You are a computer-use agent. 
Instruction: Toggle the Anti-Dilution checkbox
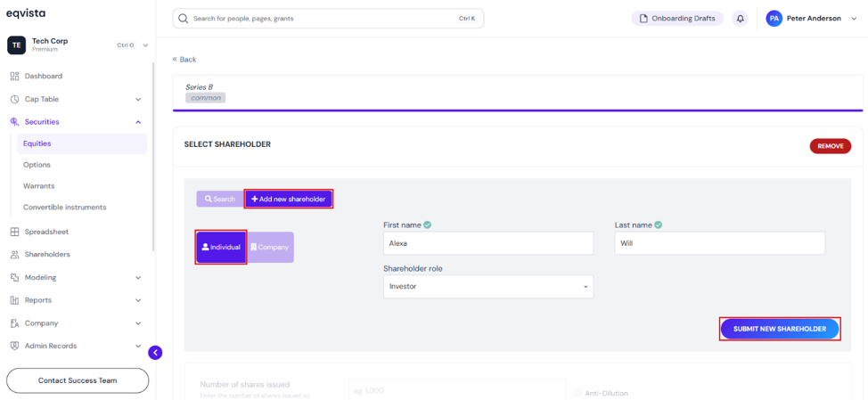[578, 393]
